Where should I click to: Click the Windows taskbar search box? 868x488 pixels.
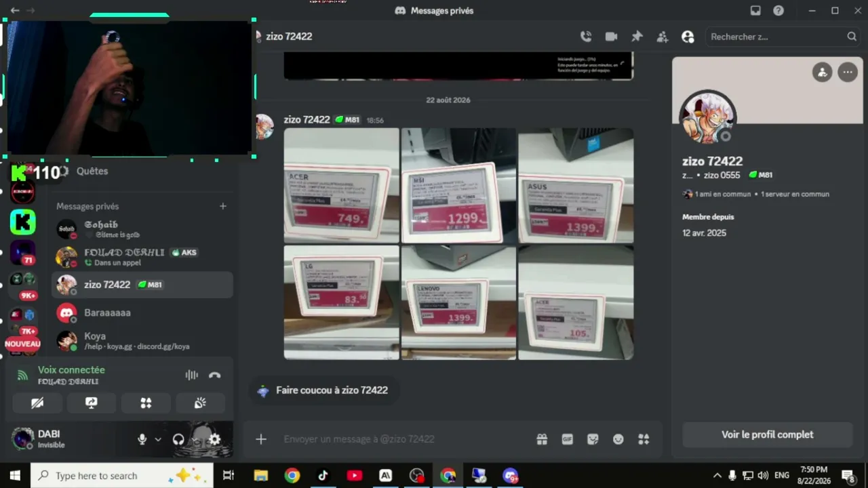pos(122,476)
